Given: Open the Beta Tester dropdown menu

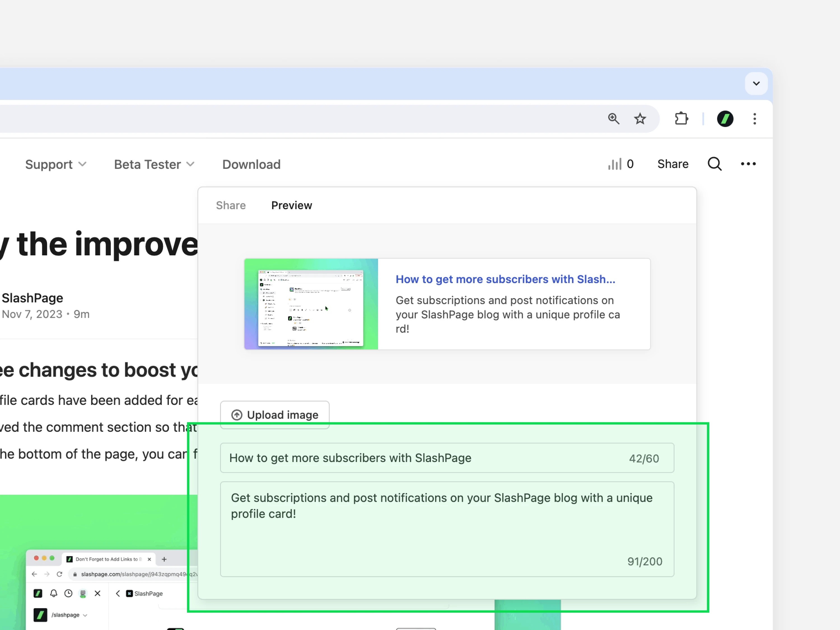Looking at the screenshot, I should point(154,164).
